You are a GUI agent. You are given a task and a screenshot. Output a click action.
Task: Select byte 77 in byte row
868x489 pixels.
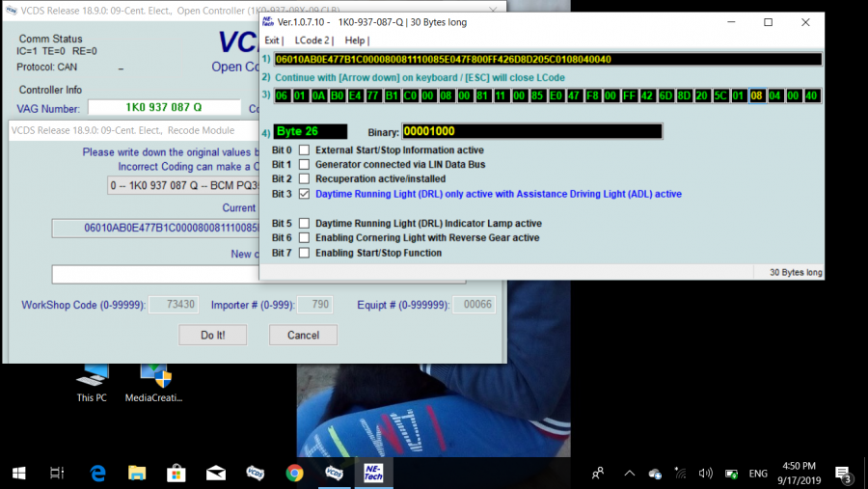pyautogui.click(x=373, y=95)
